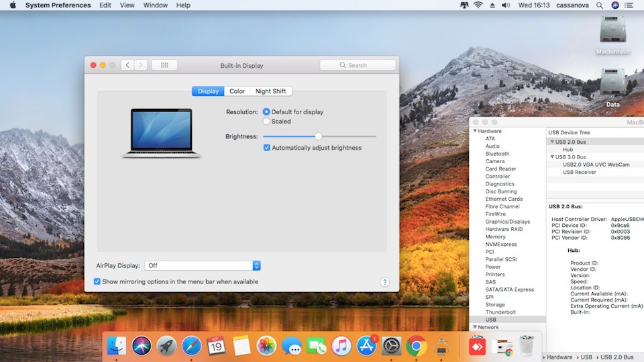Disable Automatically adjust brightness checkbox
644x362 pixels.
tap(267, 148)
